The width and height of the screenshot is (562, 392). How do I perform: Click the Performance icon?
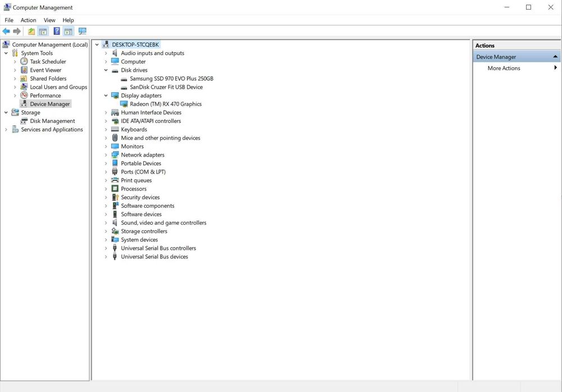(24, 95)
